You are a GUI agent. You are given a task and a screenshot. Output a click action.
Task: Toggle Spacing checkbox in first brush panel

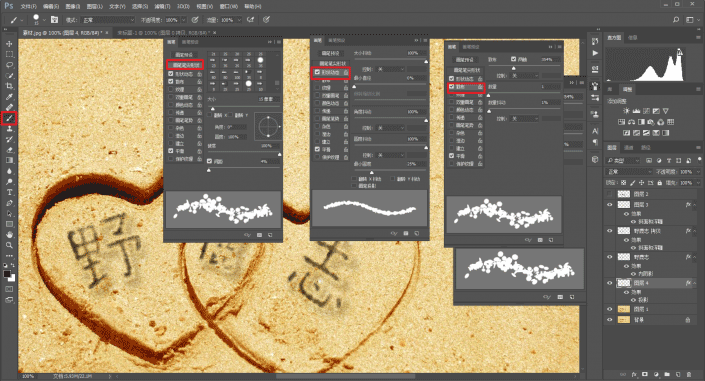[x=210, y=161]
